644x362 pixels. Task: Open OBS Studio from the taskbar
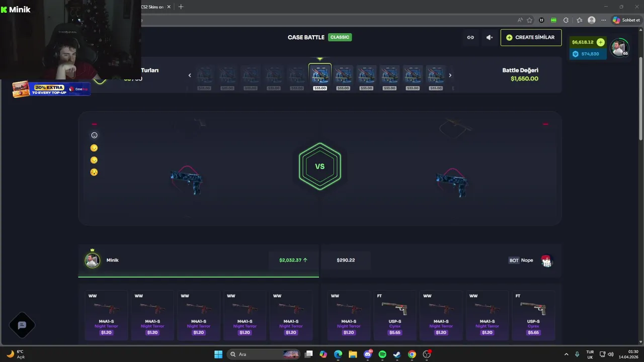(427, 354)
